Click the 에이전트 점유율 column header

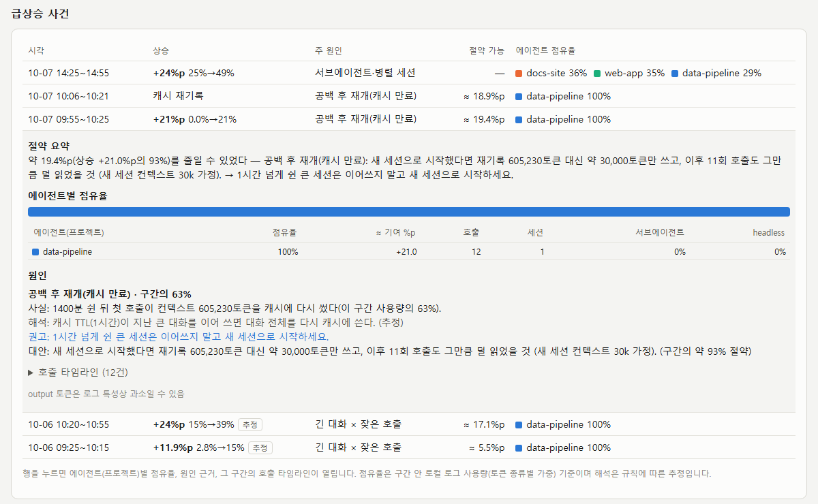coord(545,51)
